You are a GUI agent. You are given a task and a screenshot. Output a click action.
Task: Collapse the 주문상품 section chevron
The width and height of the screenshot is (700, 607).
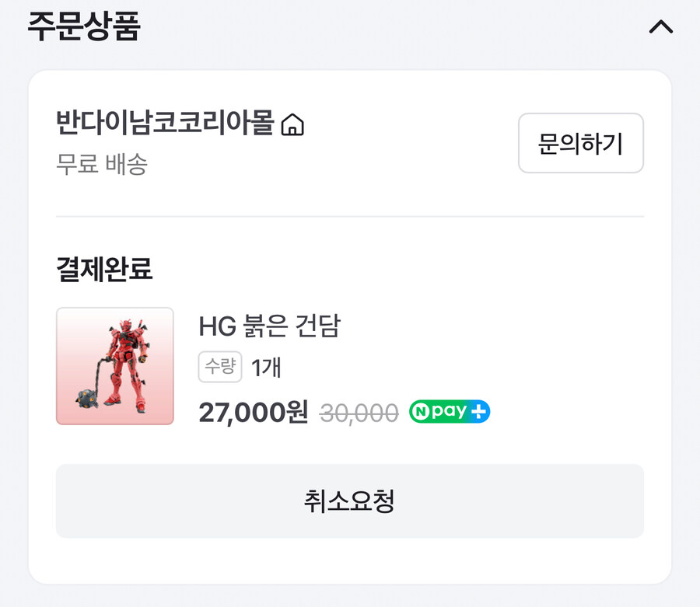(x=660, y=27)
